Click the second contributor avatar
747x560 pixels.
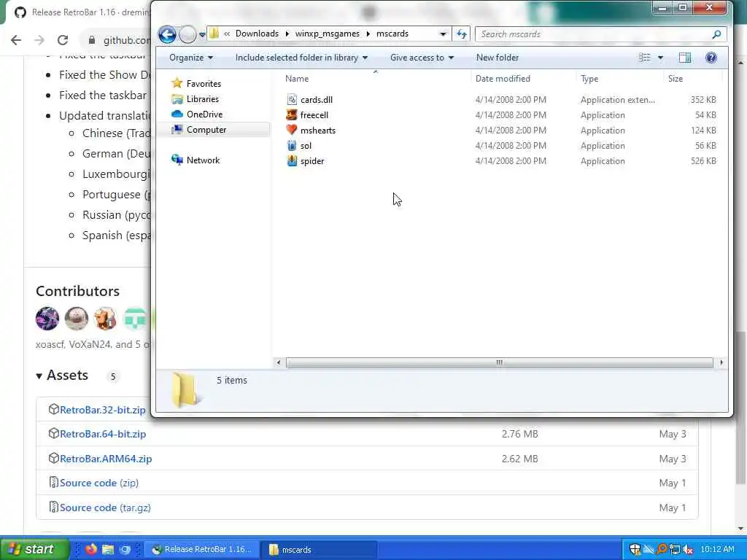tap(76, 319)
